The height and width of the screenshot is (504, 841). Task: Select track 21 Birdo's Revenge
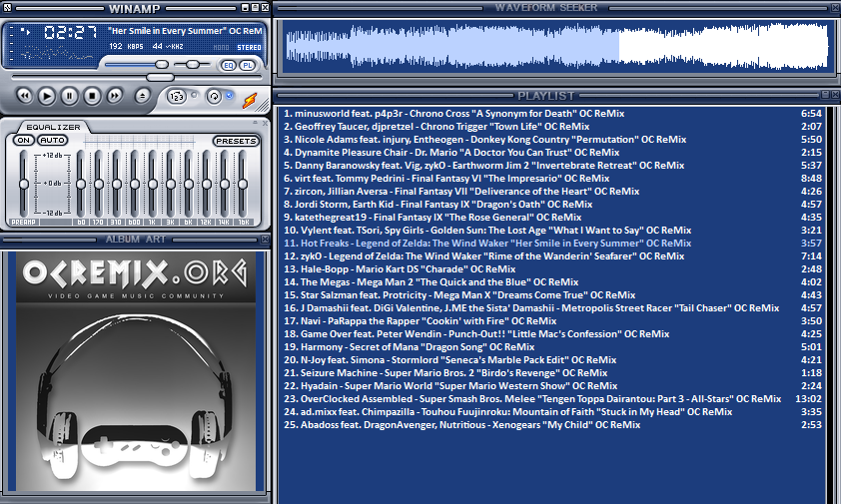point(552,373)
